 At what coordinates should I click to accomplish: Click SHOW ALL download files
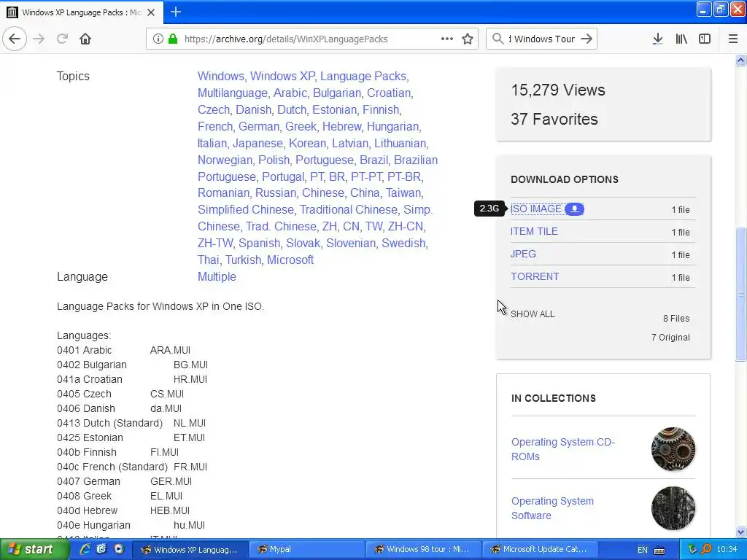coord(533,314)
